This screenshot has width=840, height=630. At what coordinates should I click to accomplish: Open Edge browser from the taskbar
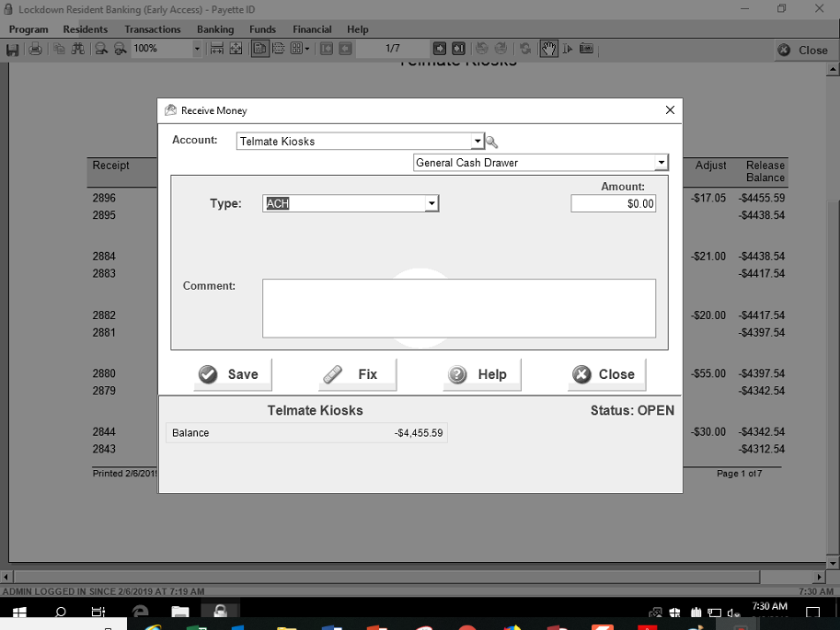(x=141, y=612)
